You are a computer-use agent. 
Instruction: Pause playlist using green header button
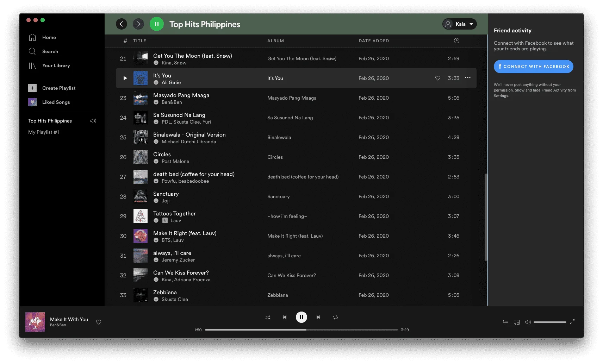coord(157,24)
